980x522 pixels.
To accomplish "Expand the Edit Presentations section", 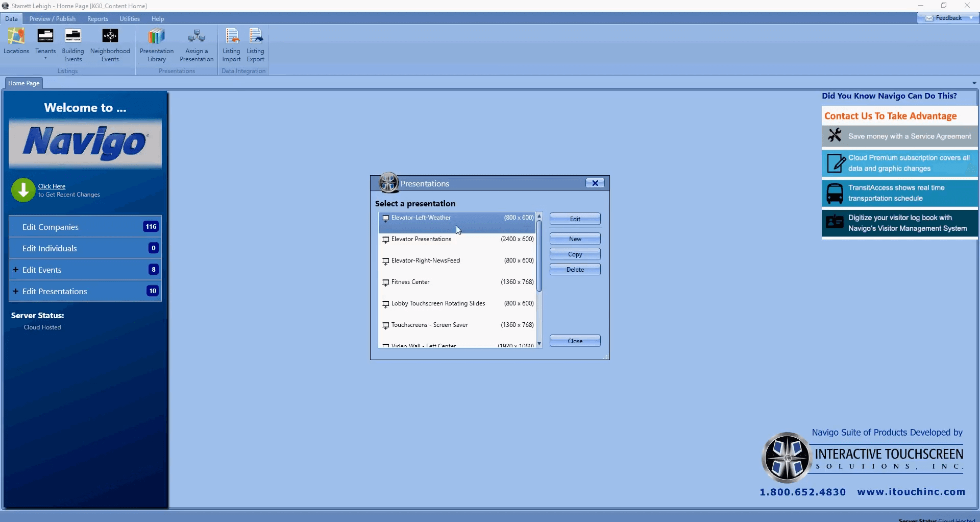I will click(x=16, y=291).
